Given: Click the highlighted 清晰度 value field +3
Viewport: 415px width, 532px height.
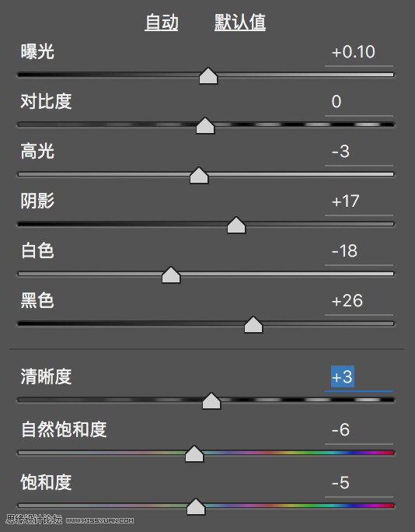Looking at the screenshot, I should 359,377.
